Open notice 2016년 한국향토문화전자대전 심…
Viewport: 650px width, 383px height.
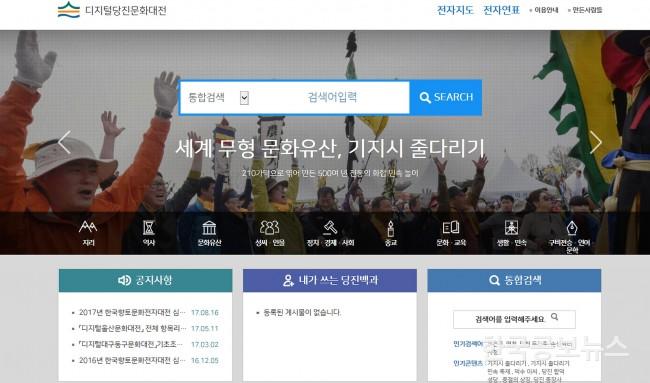[132, 360]
